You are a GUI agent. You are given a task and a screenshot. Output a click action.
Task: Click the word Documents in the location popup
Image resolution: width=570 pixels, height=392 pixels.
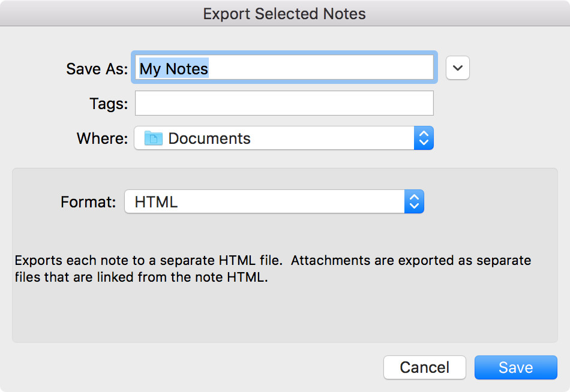click(209, 138)
